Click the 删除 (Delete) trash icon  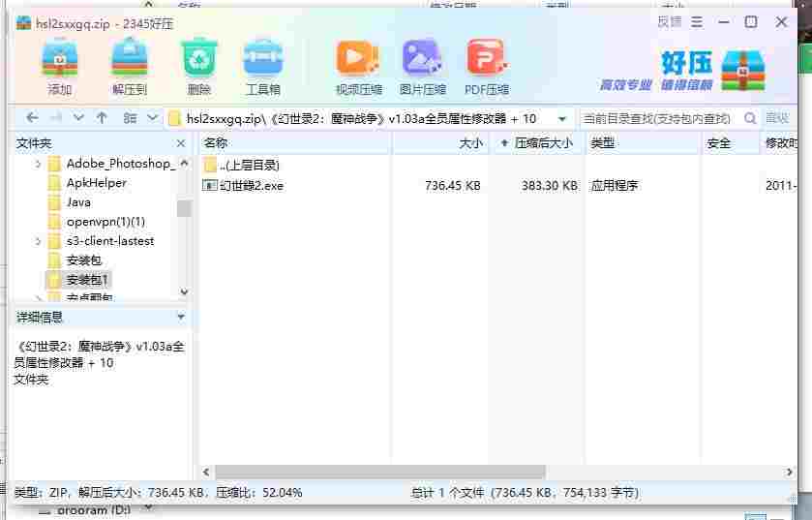pos(198,59)
